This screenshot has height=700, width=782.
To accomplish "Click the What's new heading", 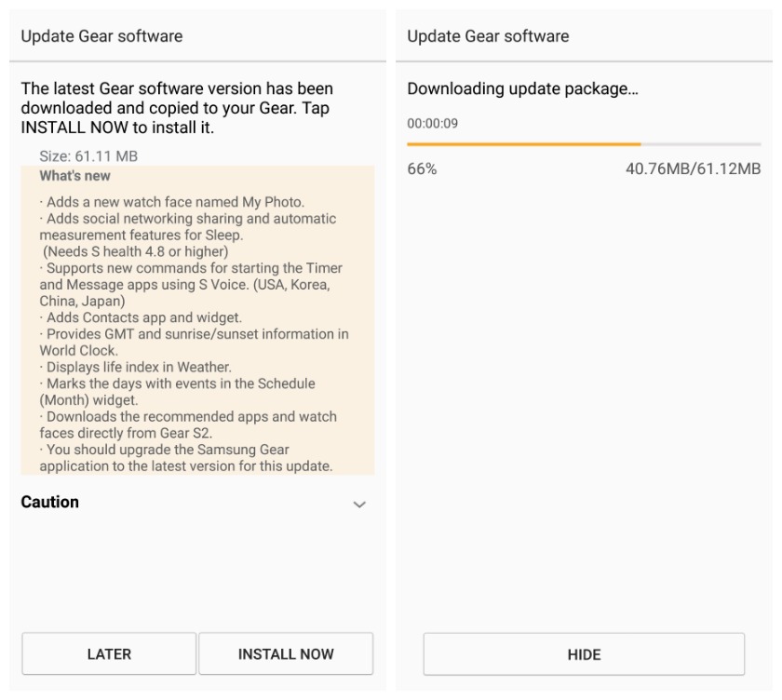I will pyautogui.click(x=74, y=176).
